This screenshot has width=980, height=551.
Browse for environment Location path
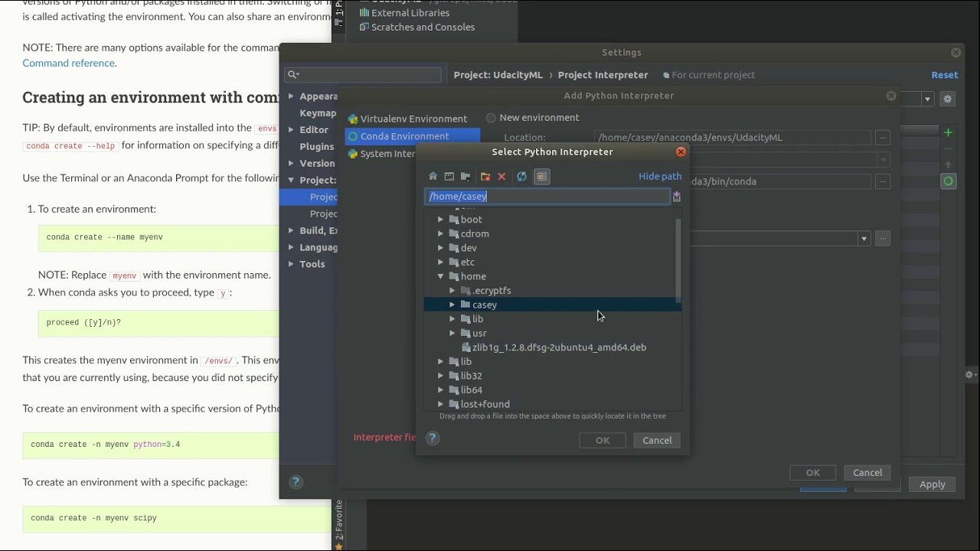click(x=883, y=138)
